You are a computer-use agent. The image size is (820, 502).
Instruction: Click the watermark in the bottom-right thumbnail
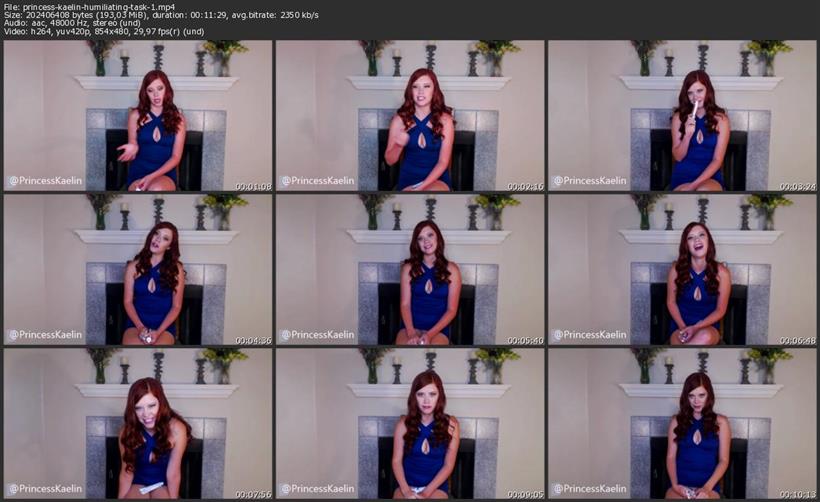(x=590, y=489)
